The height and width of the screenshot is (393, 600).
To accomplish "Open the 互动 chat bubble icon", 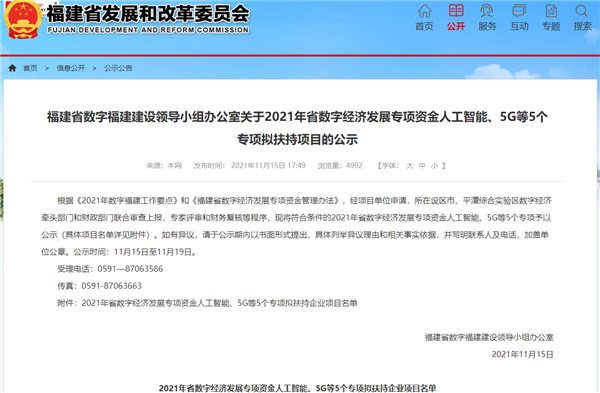I will [x=519, y=11].
